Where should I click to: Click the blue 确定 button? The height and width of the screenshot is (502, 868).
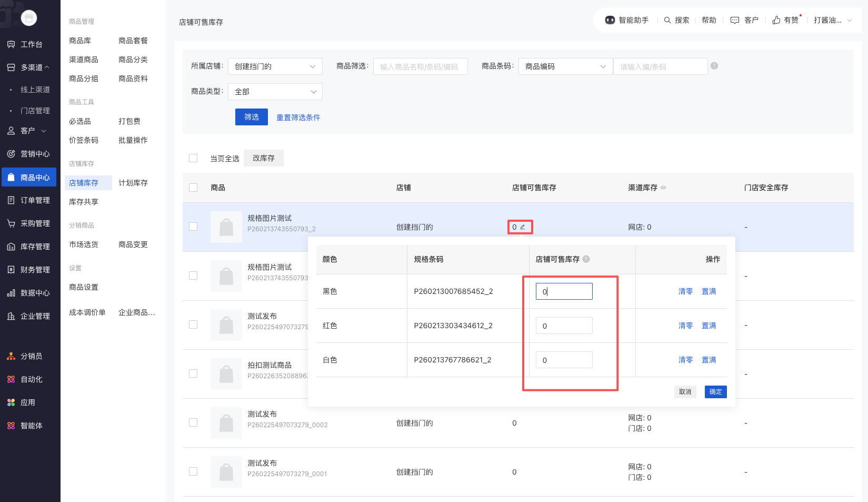[715, 392]
